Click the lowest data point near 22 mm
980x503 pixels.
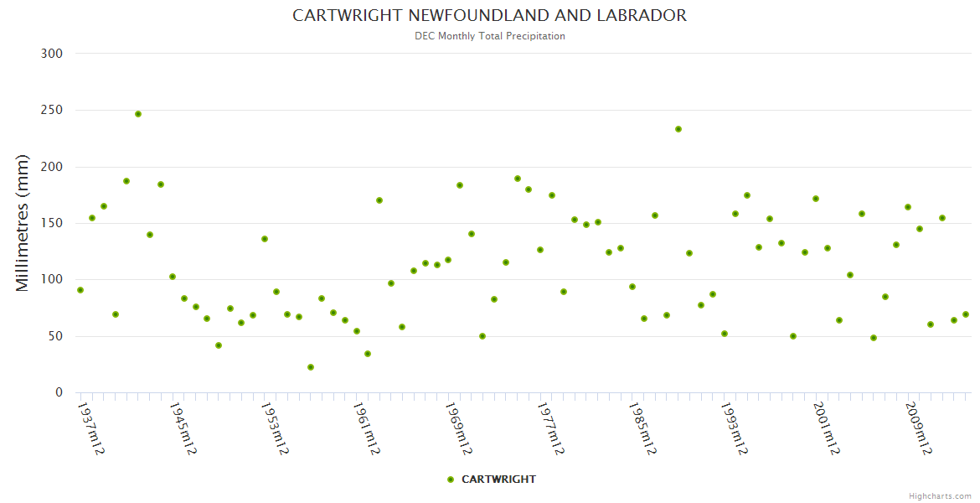click(311, 367)
